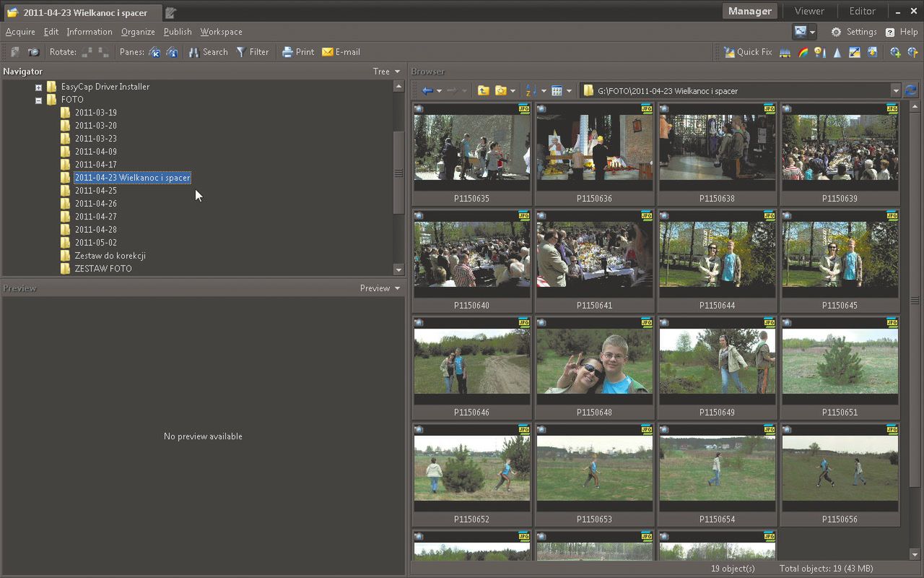The image size is (924, 578).
Task: Open the lightbulb exposure adjustment icon
Action: pos(820,52)
